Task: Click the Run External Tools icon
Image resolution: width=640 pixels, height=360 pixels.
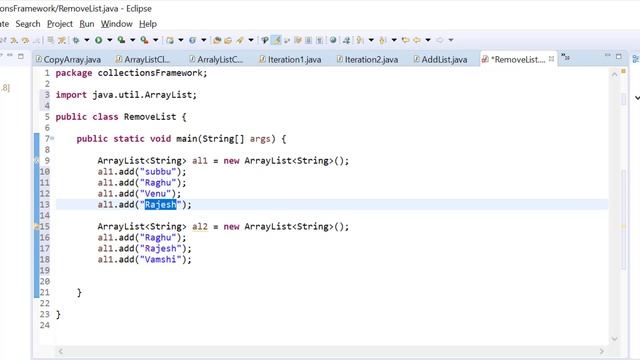Action: click(x=144, y=40)
